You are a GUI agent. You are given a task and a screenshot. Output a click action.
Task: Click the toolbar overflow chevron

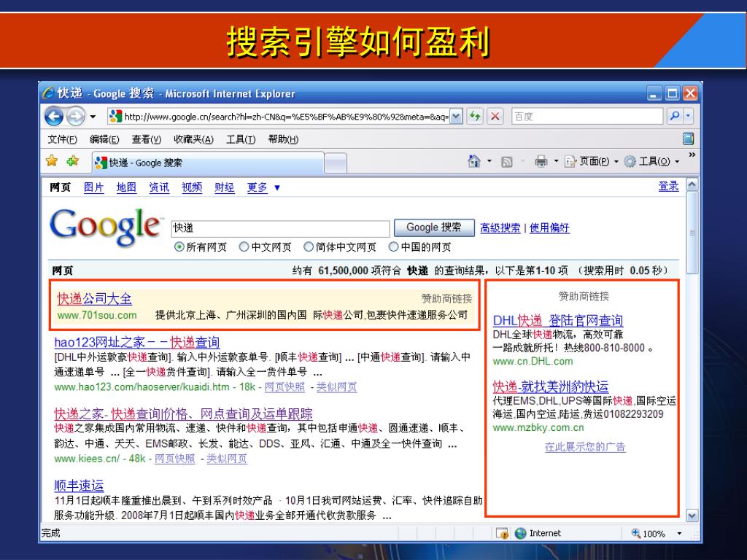click(692, 155)
